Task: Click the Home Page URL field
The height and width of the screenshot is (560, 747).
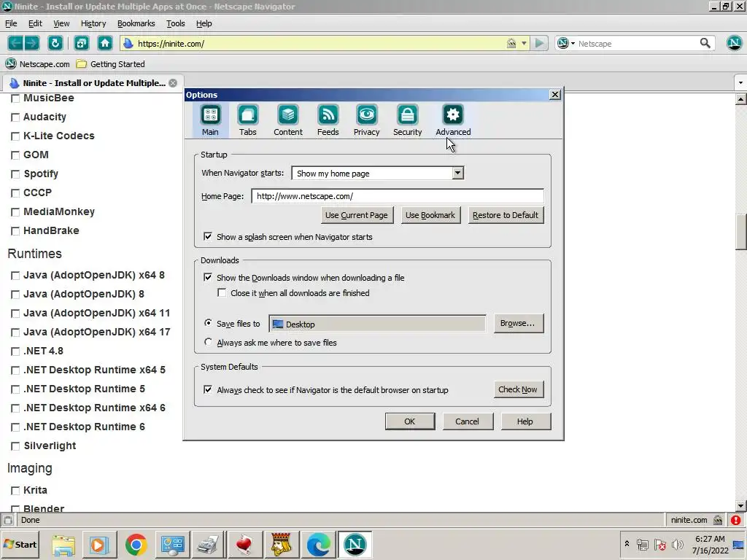Action: tap(398, 196)
